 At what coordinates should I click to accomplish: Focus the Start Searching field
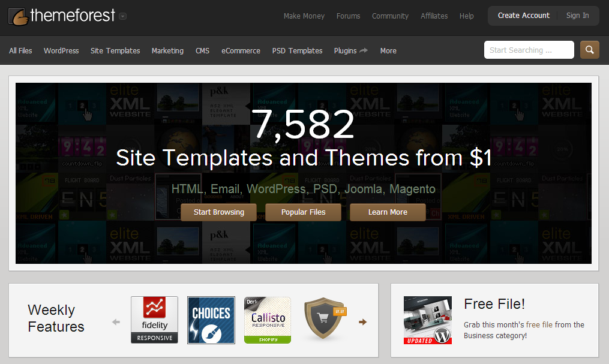pos(529,50)
